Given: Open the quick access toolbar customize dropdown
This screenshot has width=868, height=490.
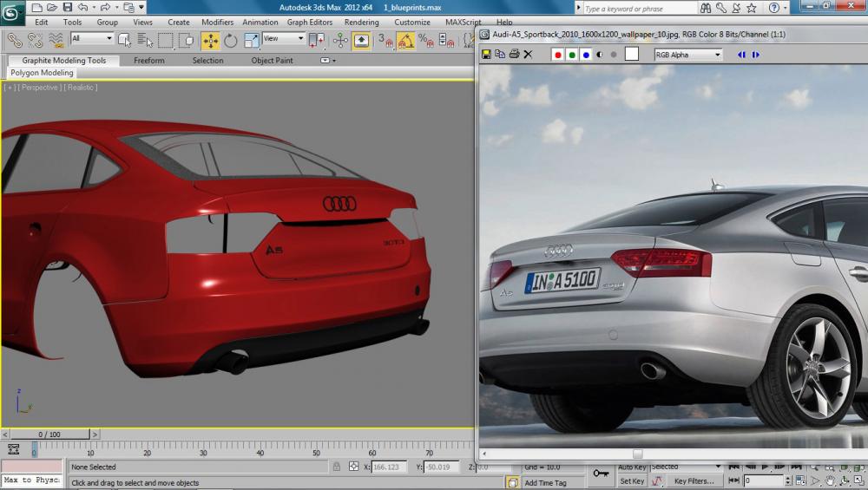Looking at the screenshot, I should coord(141,7).
